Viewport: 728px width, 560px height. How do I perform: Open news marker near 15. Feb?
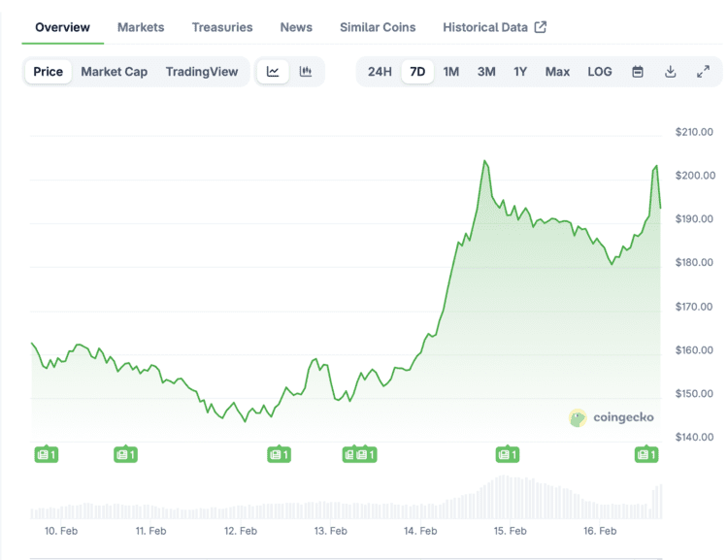(x=508, y=454)
